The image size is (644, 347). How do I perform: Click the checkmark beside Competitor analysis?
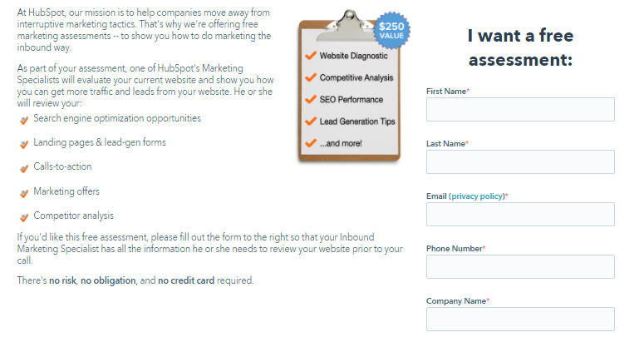point(24,217)
